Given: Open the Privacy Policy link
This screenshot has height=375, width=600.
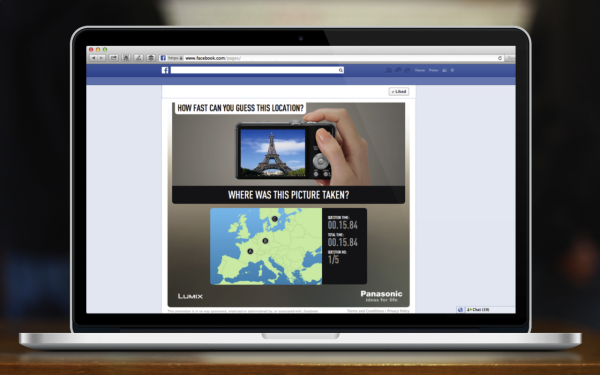Looking at the screenshot, I should tap(398, 311).
